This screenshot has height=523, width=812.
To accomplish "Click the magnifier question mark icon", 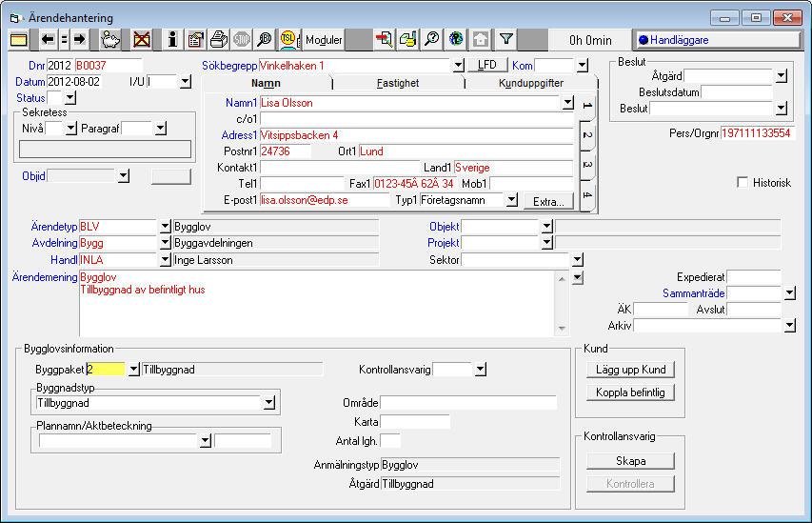I will click(431, 40).
